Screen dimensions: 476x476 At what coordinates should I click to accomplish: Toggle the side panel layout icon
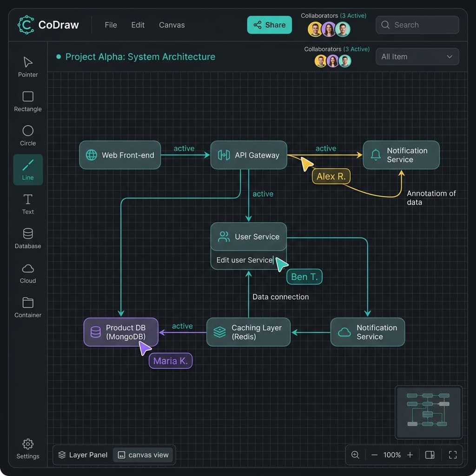coord(430,455)
